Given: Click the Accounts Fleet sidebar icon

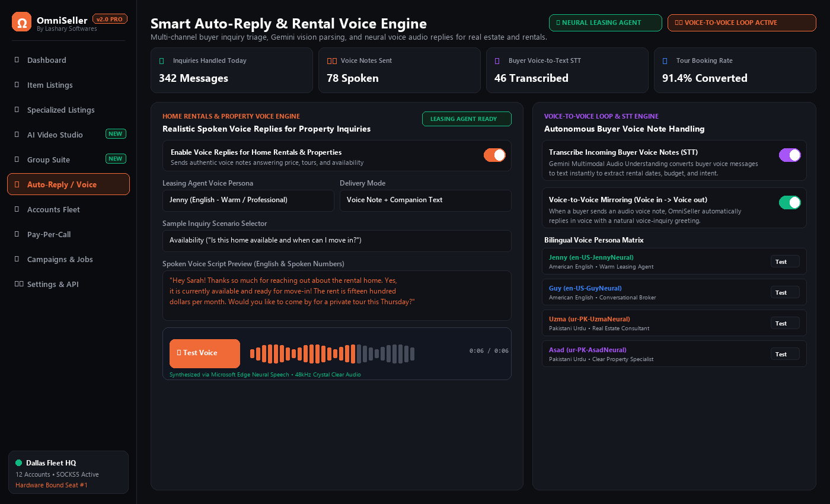Looking at the screenshot, I should pyautogui.click(x=17, y=209).
